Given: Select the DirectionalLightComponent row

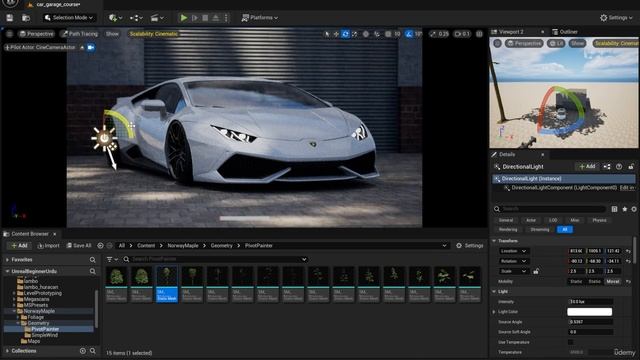Looking at the screenshot, I should tap(564, 188).
